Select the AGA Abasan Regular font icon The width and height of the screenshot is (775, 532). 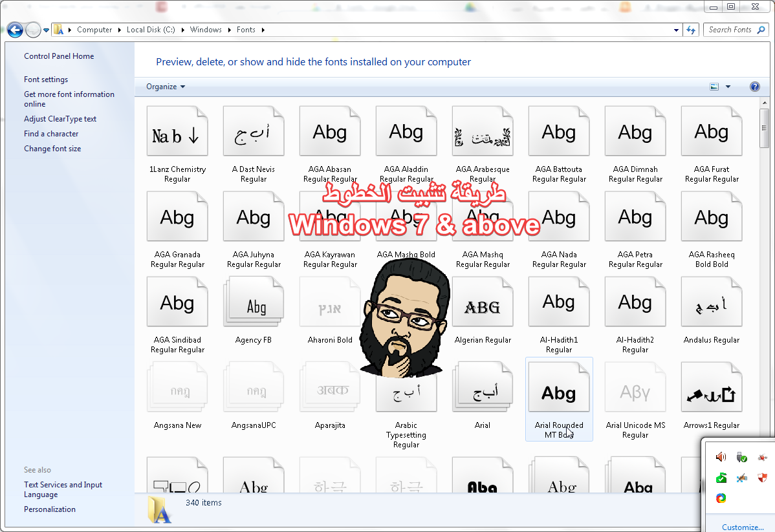[x=330, y=131]
